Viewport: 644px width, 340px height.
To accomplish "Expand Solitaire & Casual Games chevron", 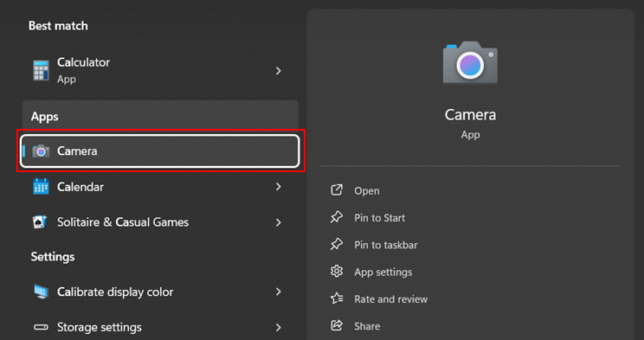I will (x=279, y=222).
